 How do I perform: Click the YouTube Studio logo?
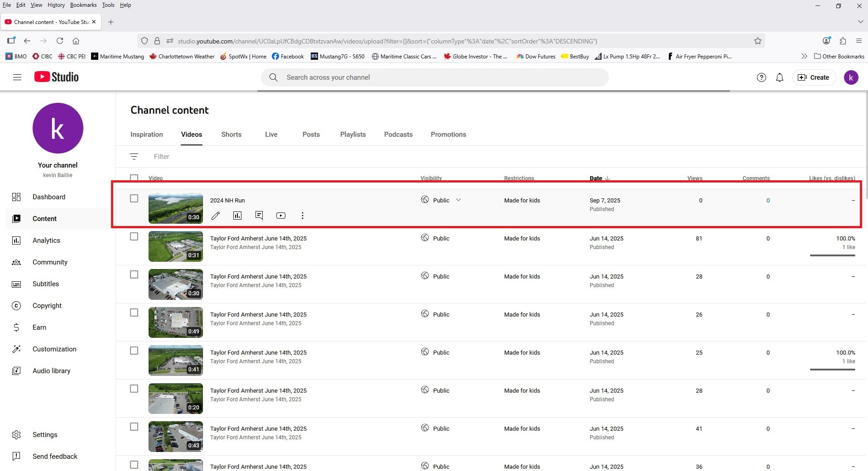click(57, 77)
